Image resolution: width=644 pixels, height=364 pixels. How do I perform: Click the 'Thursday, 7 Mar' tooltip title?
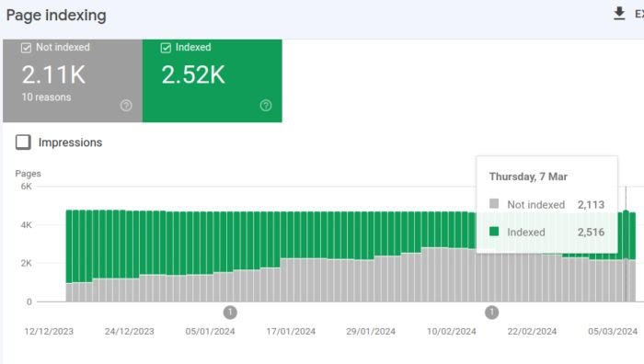coord(528,176)
